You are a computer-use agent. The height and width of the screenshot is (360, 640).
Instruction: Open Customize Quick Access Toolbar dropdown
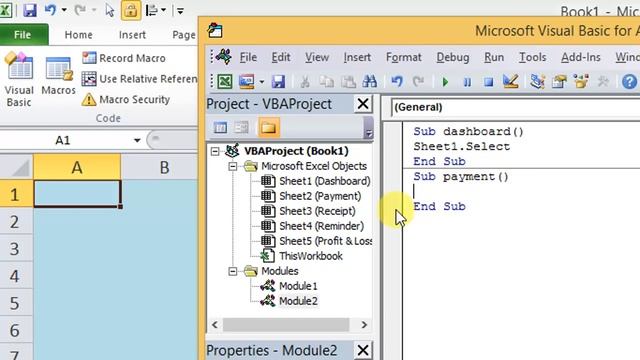pyautogui.click(x=180, y=11)
